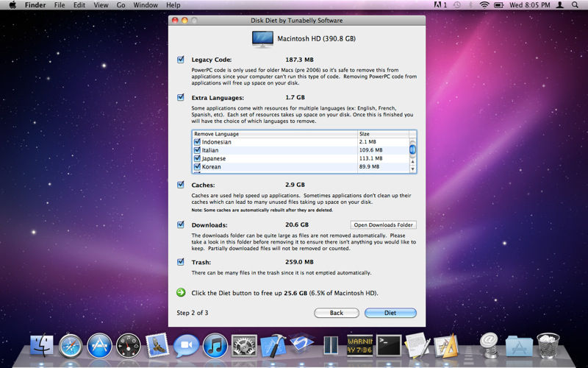
Task: Open Dashboard from the Dock
Action: [x=128, y=345]
